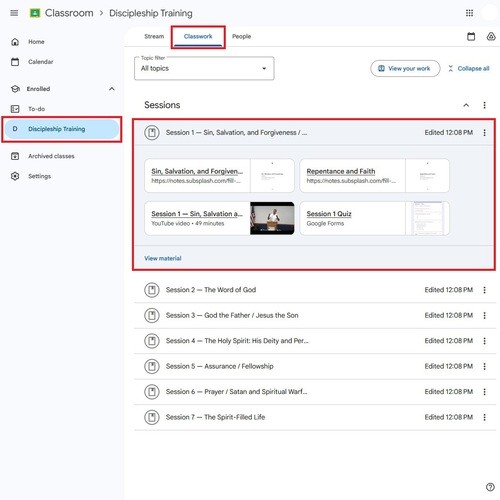The width and height of the screenshot is (500, 500).
Task: Open the hamburger main menu
Action: (x=14, y=13)
